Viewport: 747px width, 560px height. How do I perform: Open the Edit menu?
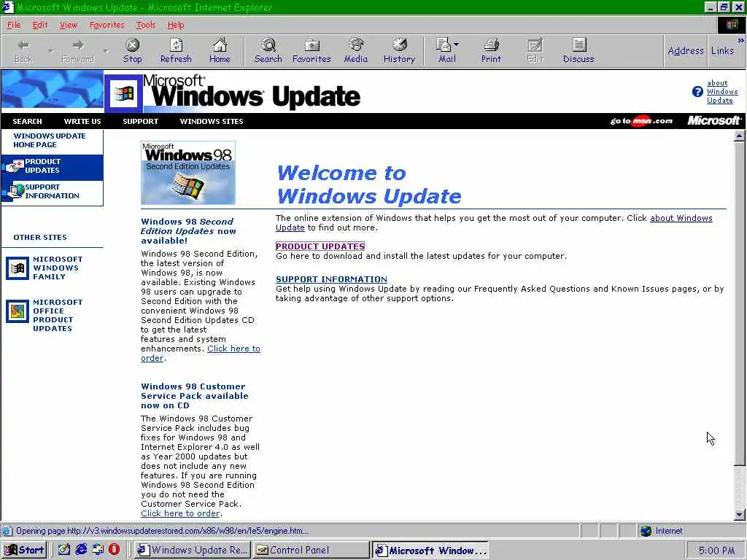click(x=40, y=25)
